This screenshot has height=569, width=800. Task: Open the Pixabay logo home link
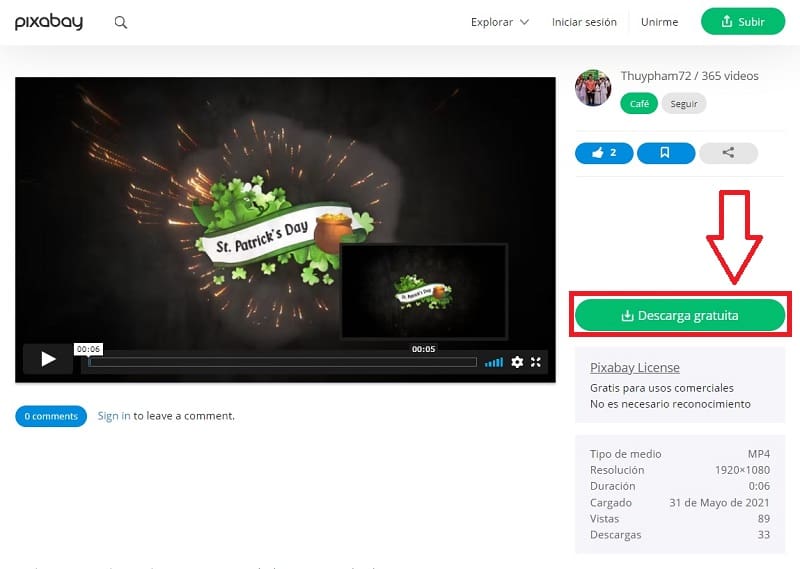[x=48, y=22]
